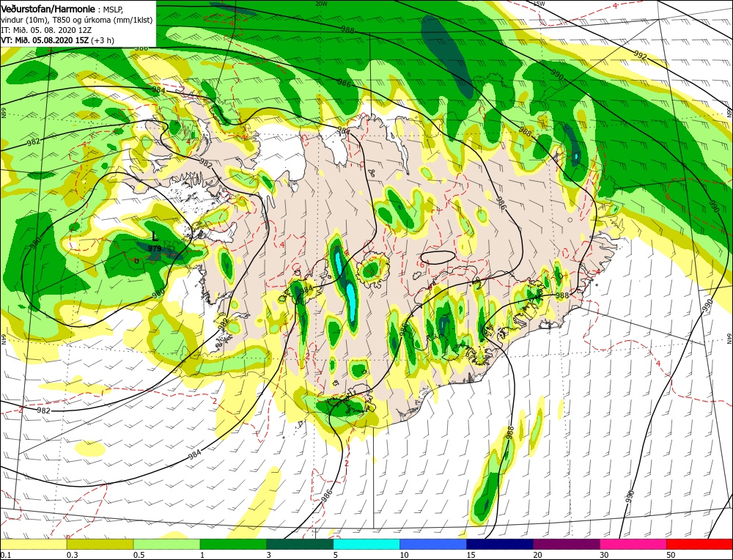The width and height of the screenshot is (733, 560).
Task: Click the 'Veðurstofan/Harmonie' title text
Action: pos(48,9)
